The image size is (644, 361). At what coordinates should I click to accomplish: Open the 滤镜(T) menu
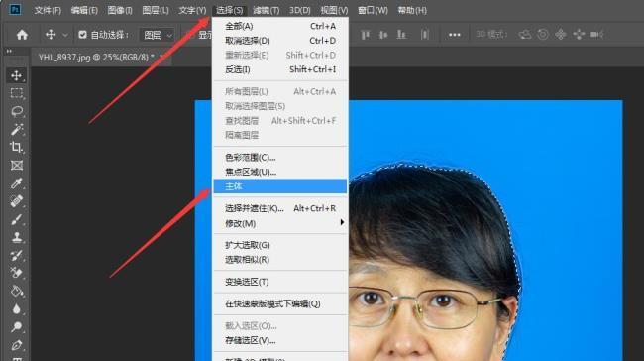coord(266,10)
